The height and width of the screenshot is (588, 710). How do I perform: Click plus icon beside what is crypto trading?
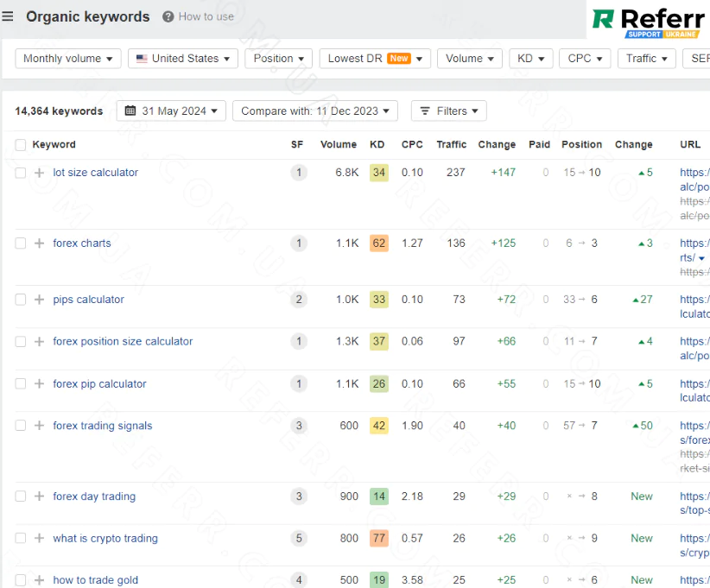click(x=39, y=539)
